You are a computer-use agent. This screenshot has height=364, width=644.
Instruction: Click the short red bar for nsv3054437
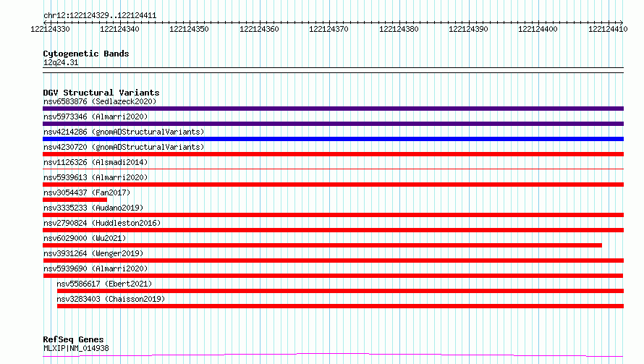coord(75,200)
